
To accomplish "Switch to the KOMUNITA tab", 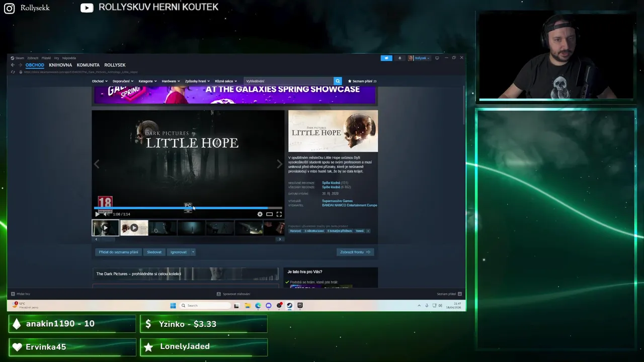I will coord(88,65).
